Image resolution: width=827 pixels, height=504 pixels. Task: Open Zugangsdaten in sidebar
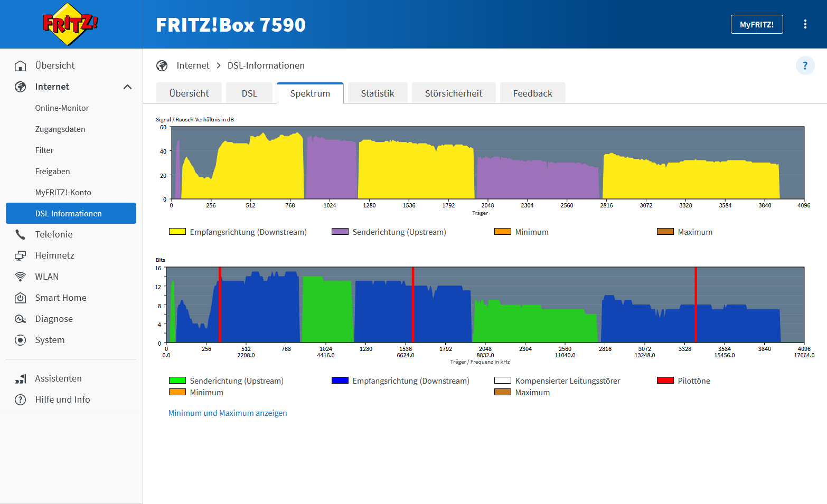pos(60,129)
